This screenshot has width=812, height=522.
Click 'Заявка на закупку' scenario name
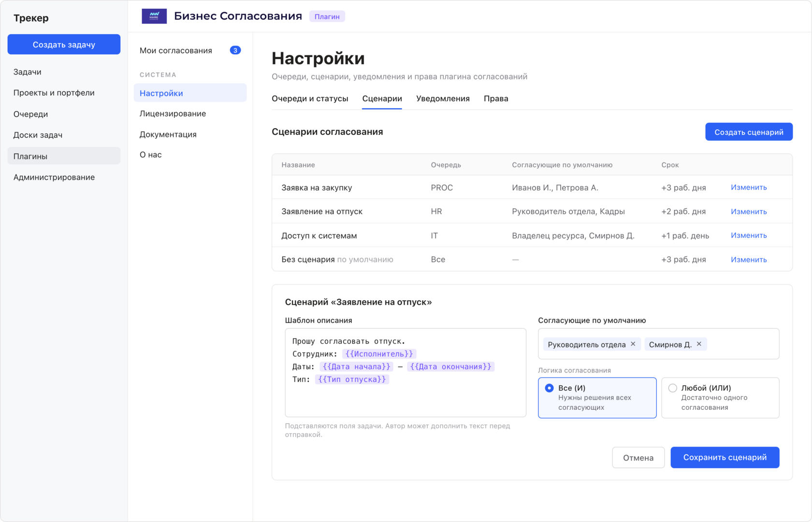(317, 188)
